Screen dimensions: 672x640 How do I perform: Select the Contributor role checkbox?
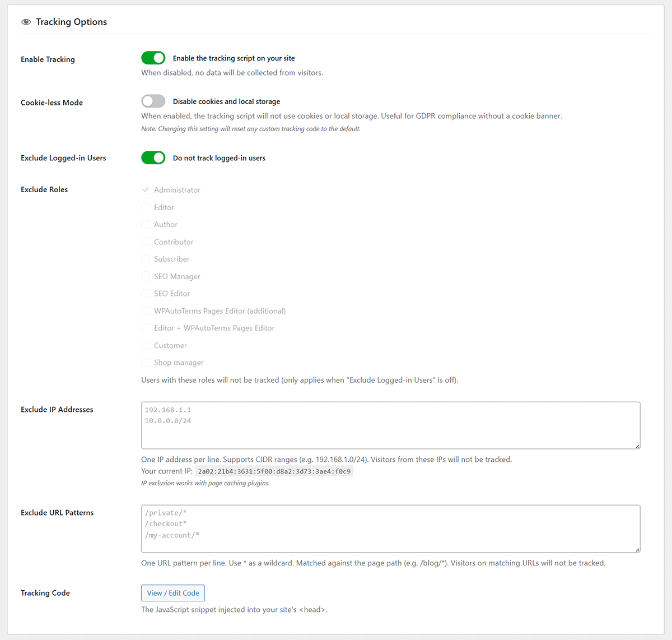pos(146,242)
